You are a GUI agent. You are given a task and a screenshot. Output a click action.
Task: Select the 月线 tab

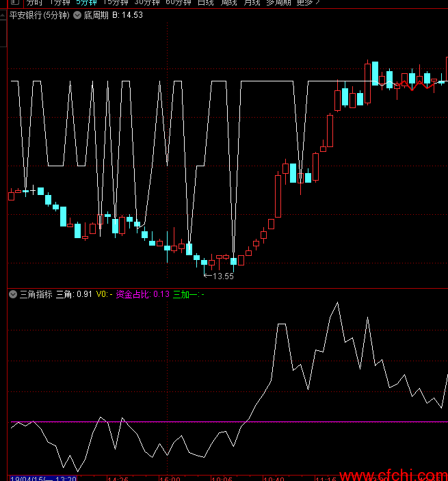252,3
